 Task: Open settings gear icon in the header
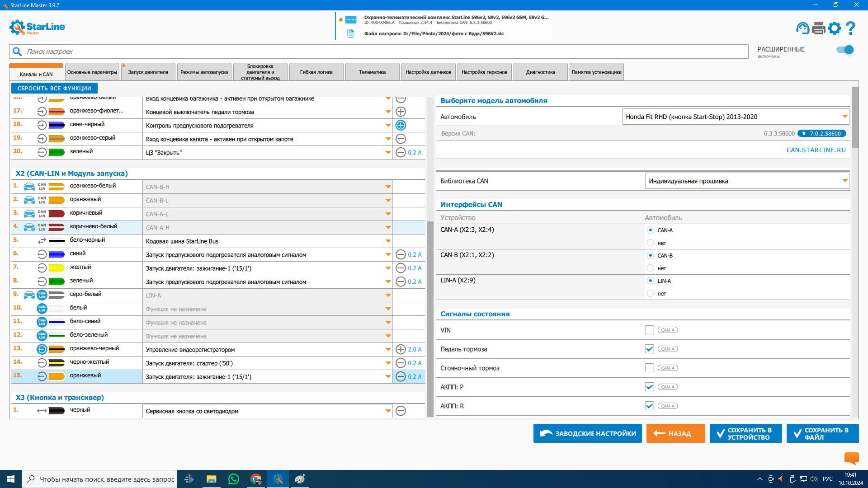click(835, 28)
